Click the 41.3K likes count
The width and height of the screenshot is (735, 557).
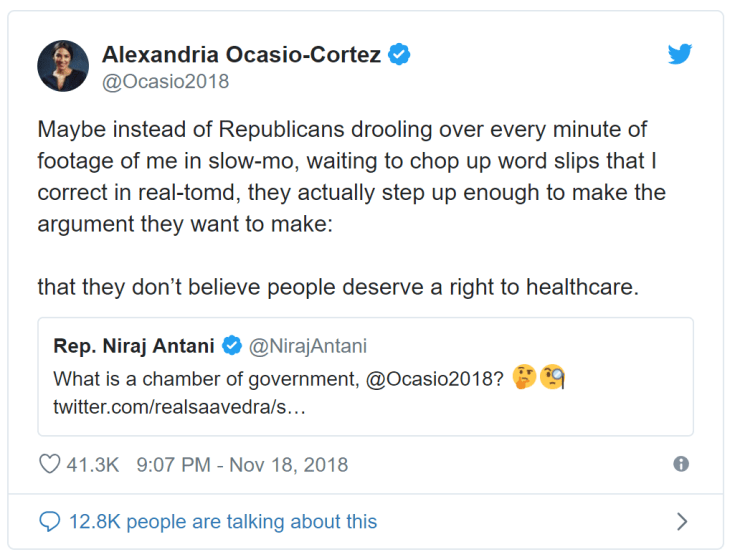pos(92,464)
